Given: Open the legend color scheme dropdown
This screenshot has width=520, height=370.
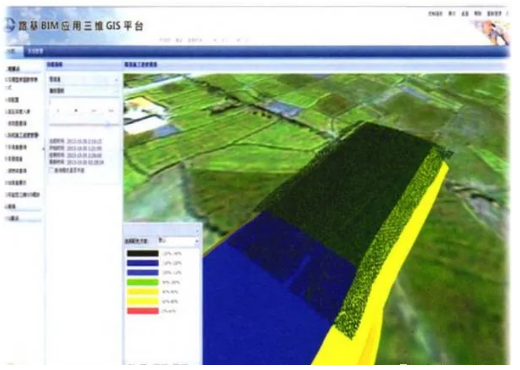Looking at the screenshot, I should pyautogui.click(x=179, y=240).
